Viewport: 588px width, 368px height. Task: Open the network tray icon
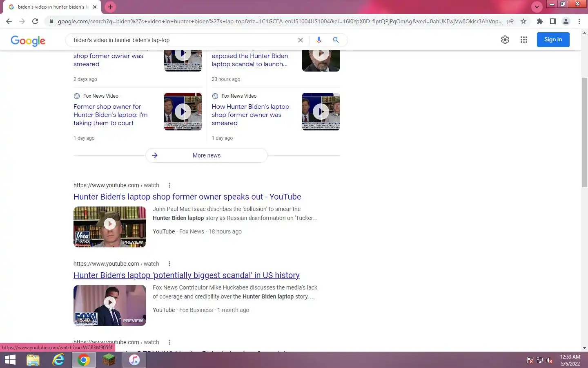(540, 360)
